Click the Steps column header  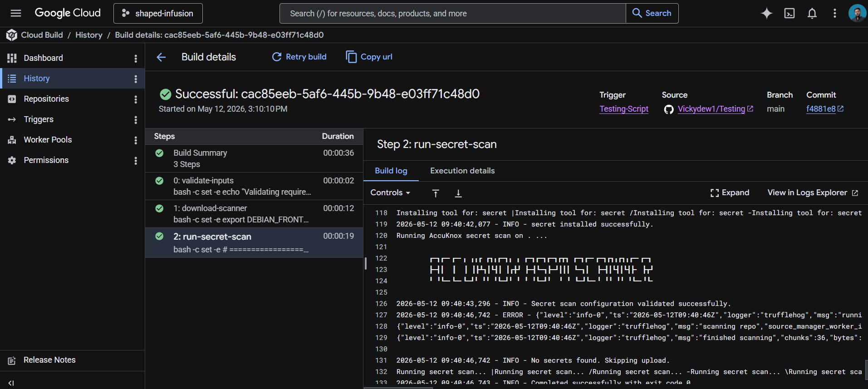(164, 136)
